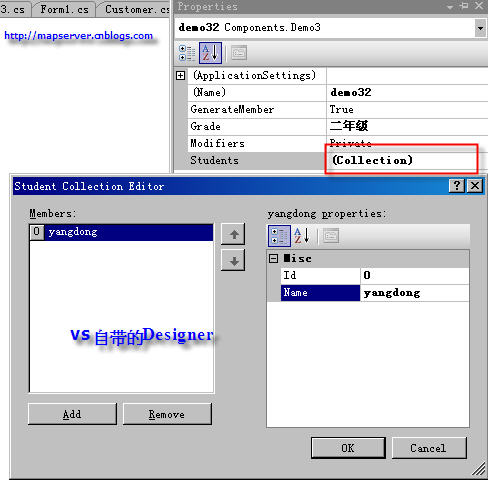Viewport: 488px width, 480px height.
Task: Click Alphabetical sort icon in Properties panel
Action: pos(210,53)
